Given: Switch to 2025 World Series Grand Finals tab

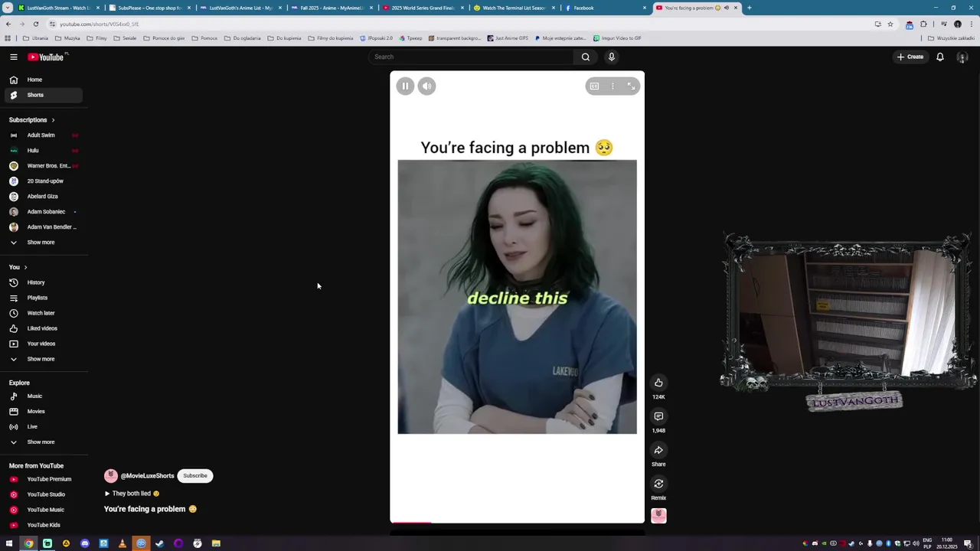Looking at the screenshot, I should click(423, 8).
